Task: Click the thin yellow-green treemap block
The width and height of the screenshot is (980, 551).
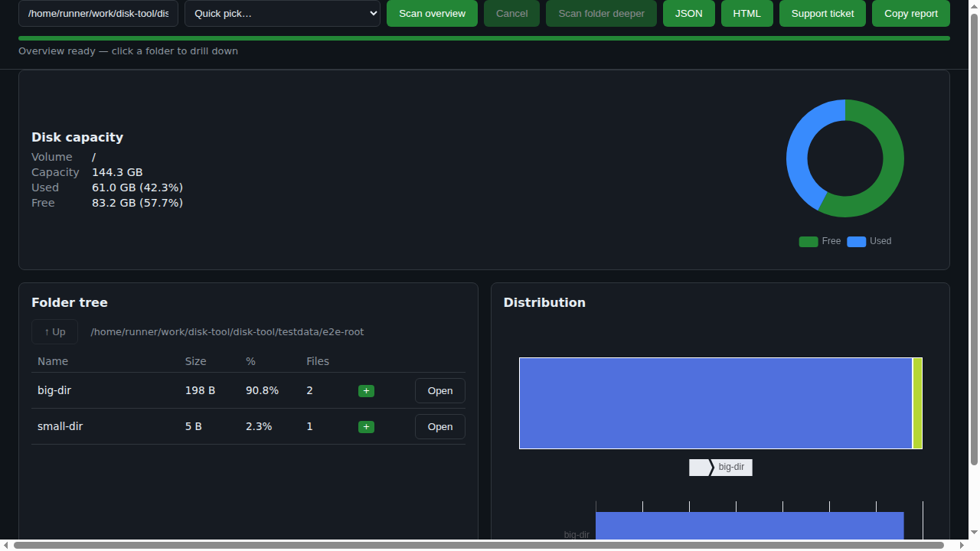Action: pos(917,403)
